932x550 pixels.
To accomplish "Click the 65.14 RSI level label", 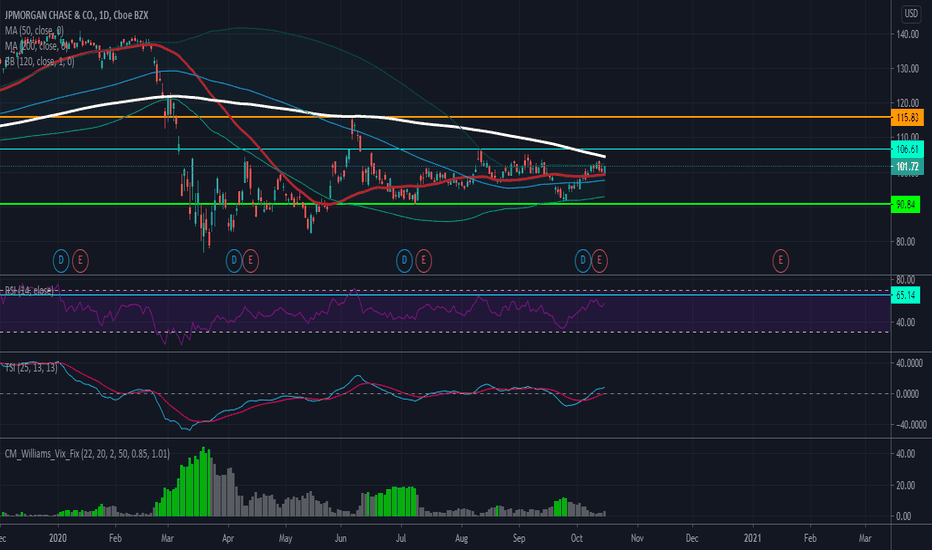I will tap(906, 295).
